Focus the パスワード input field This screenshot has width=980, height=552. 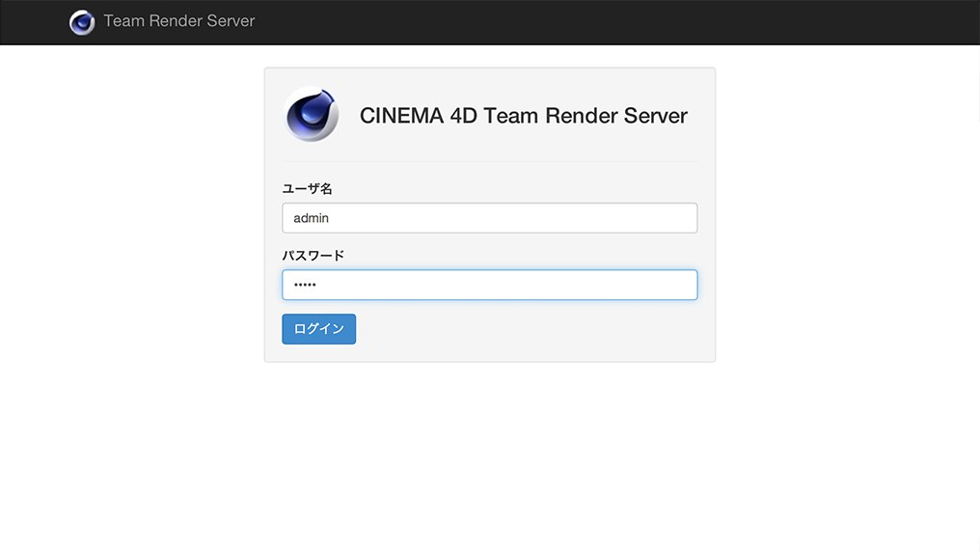pyautogui.click(x=489, y=285)
